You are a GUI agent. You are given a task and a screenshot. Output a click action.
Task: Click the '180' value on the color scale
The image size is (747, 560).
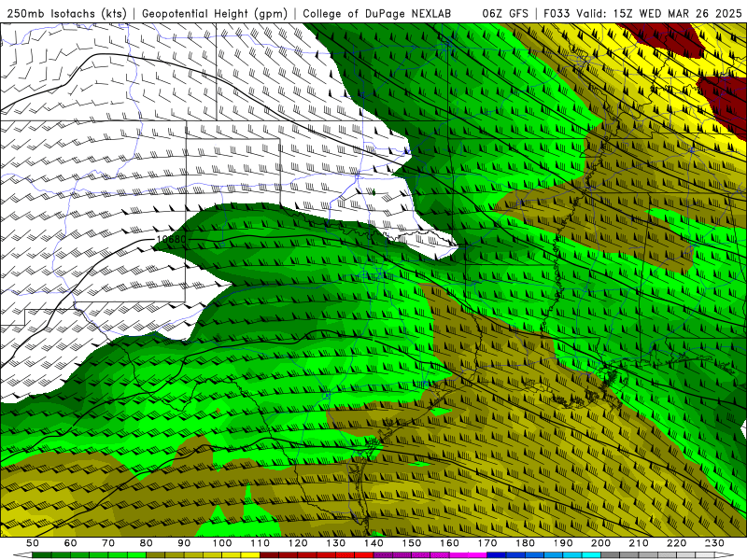525,543
